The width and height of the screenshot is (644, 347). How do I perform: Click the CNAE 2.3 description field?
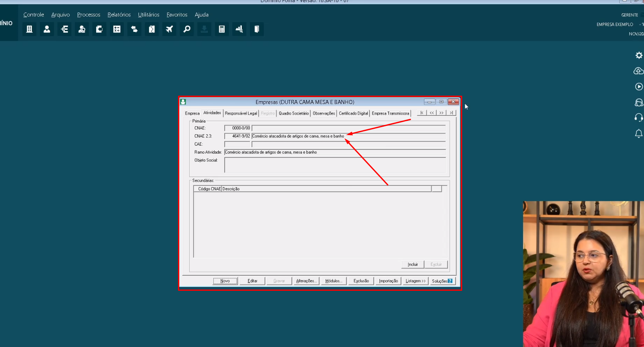348,136
